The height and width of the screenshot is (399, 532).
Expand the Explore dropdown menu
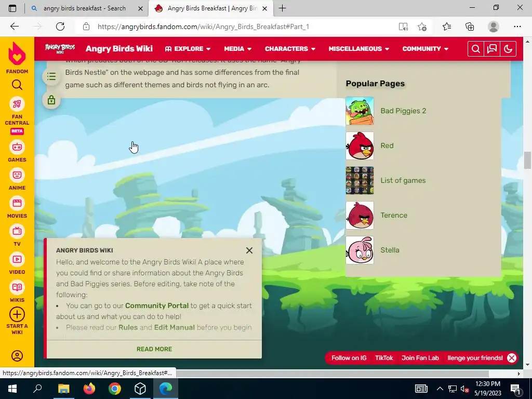pos(188,49)
